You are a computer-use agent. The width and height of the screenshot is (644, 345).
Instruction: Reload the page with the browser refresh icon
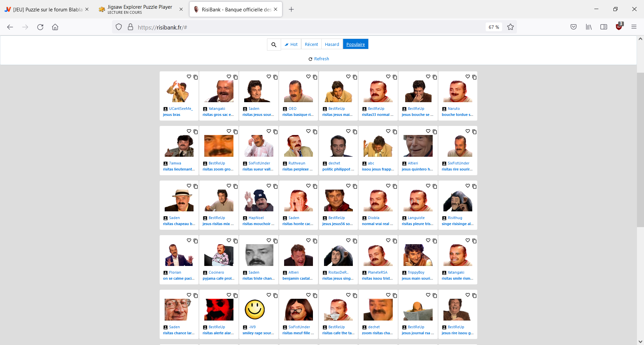click(40, 27)
